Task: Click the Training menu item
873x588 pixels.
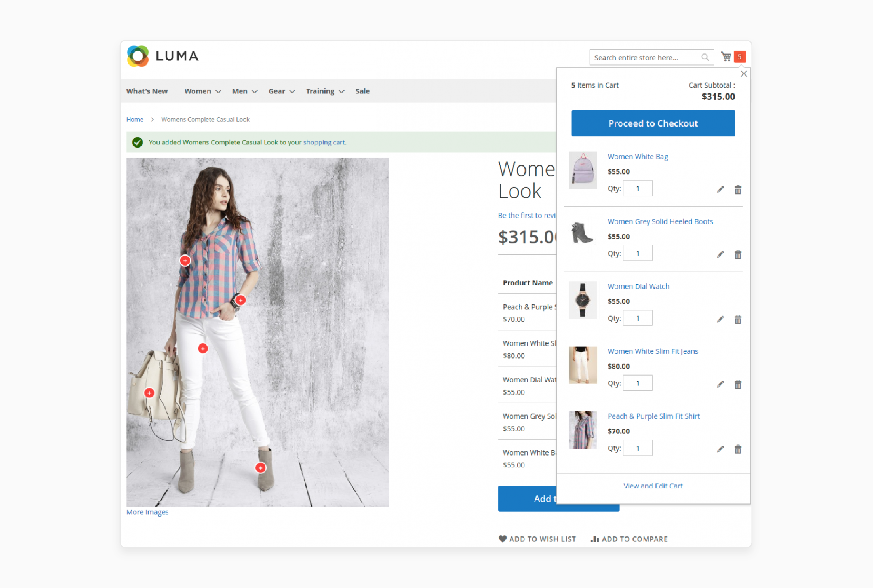Action: click(320, 91)
